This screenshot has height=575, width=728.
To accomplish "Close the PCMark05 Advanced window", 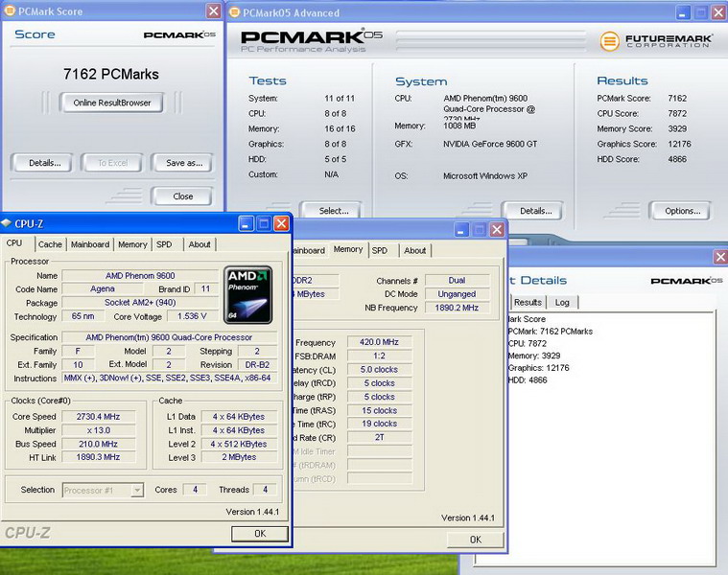I will (x=718, y=12).
